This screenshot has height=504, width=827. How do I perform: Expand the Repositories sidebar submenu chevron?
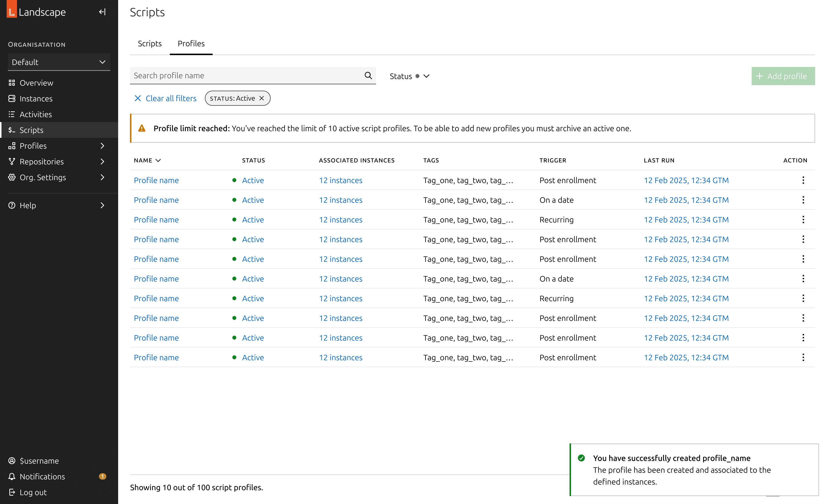[102, 161]
